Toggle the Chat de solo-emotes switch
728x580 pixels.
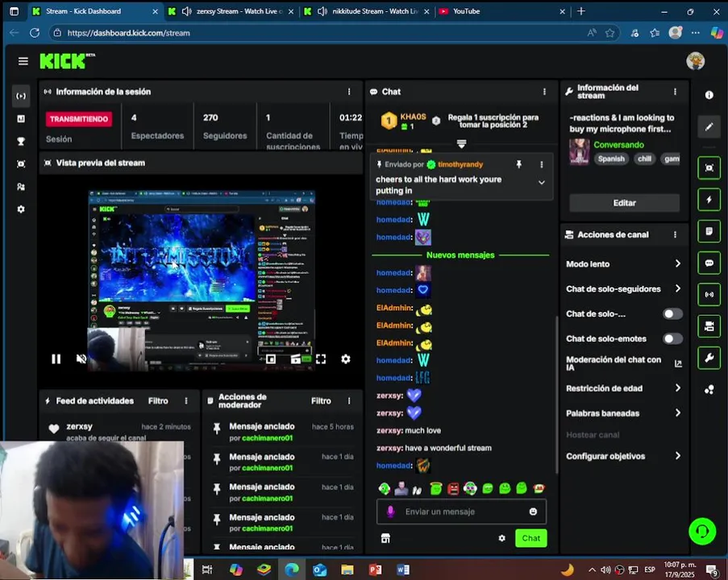(672, 338)
